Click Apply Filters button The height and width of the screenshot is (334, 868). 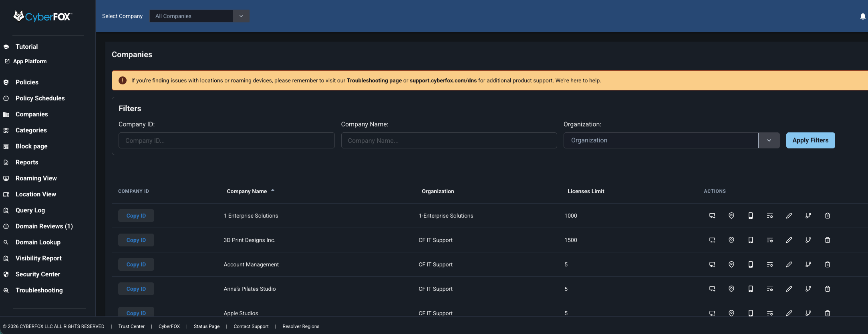(x=810, y=140)
